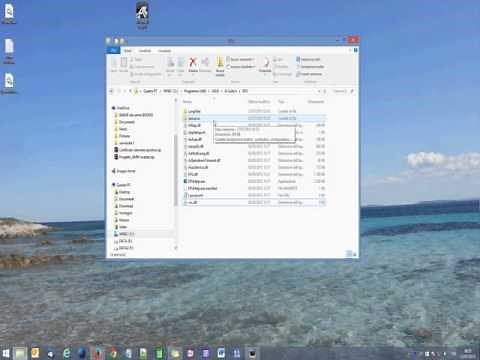480x360 pixels.
Task: Click the Rinomina icon
Action: [205, 65]
